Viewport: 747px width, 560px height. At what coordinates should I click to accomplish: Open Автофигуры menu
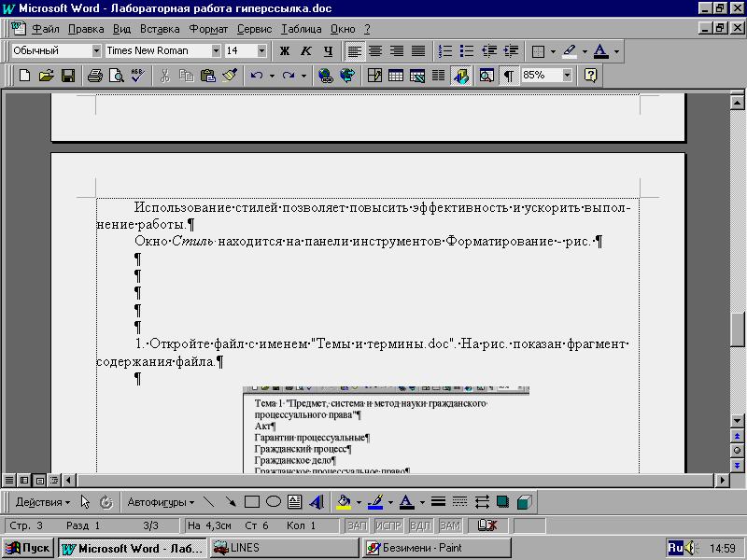pos(161,502)
